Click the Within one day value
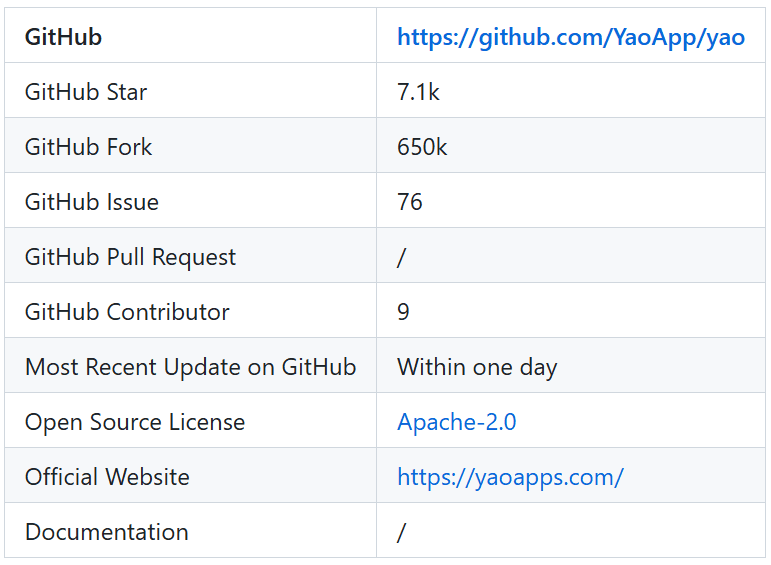Image resolution: width=771 pixels, height=565 pixels. (477, 367)
